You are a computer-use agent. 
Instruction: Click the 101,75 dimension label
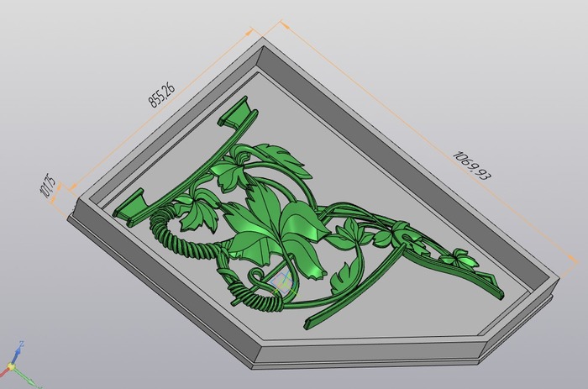click(48, 185)
